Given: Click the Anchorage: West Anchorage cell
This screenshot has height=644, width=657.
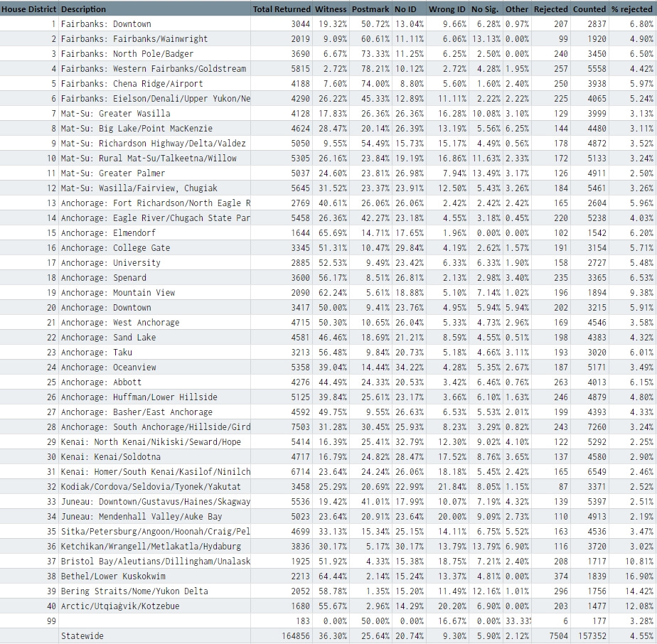Looking at the screenshot, I should 154,322.
